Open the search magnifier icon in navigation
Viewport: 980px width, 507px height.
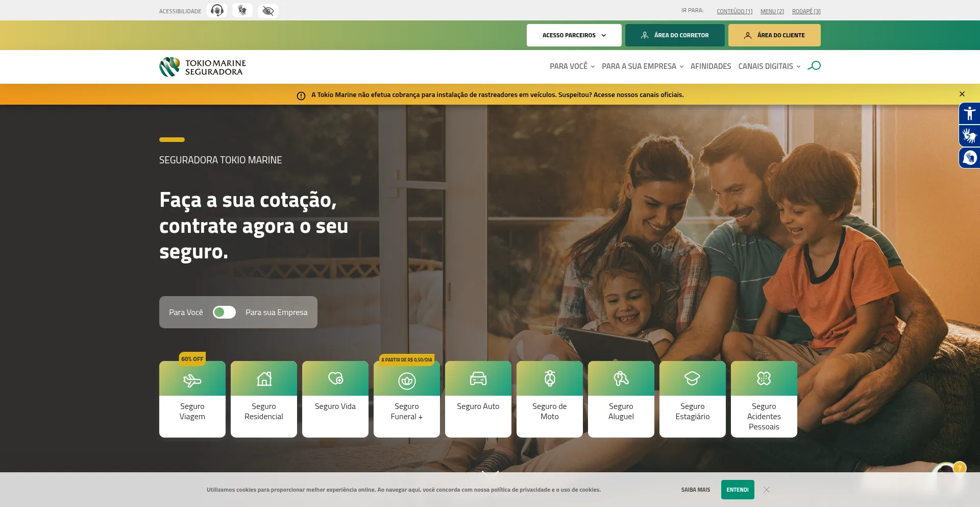814,66
